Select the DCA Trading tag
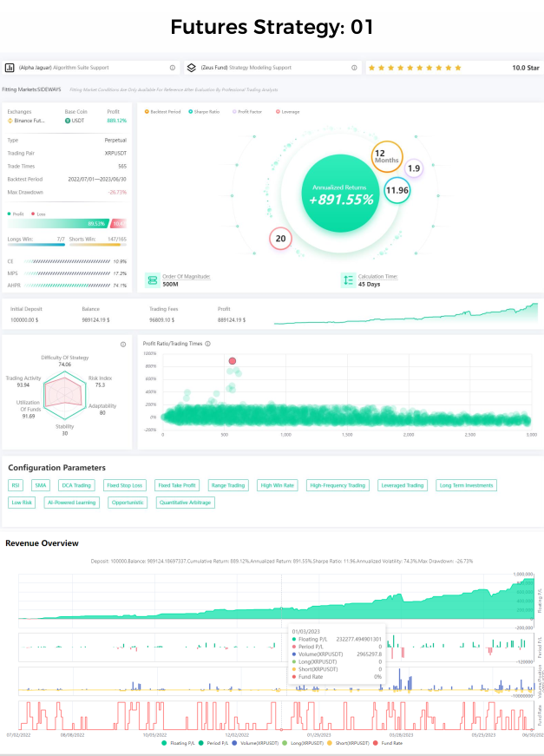 click(76, 485)
